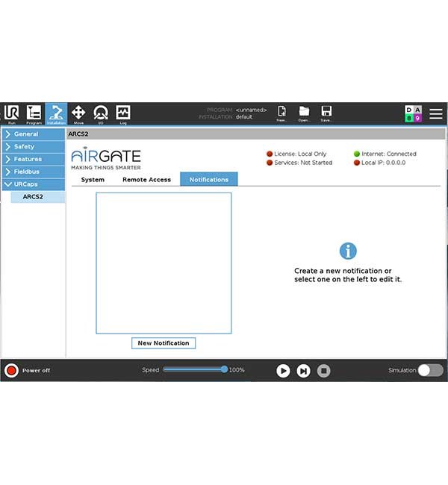Image resolution: width=448 pixels, height=485 pixels.
Task: Select the Installation robot-arm icon
Action: pyautogui.click(x=56, y=114)
